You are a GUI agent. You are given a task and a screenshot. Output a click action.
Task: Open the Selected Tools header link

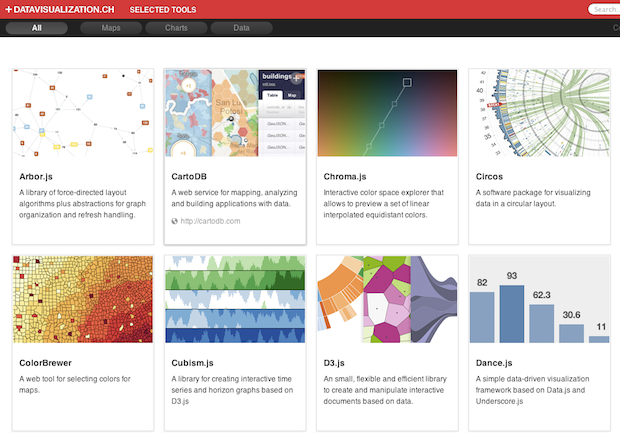click(x=163, y=9)
